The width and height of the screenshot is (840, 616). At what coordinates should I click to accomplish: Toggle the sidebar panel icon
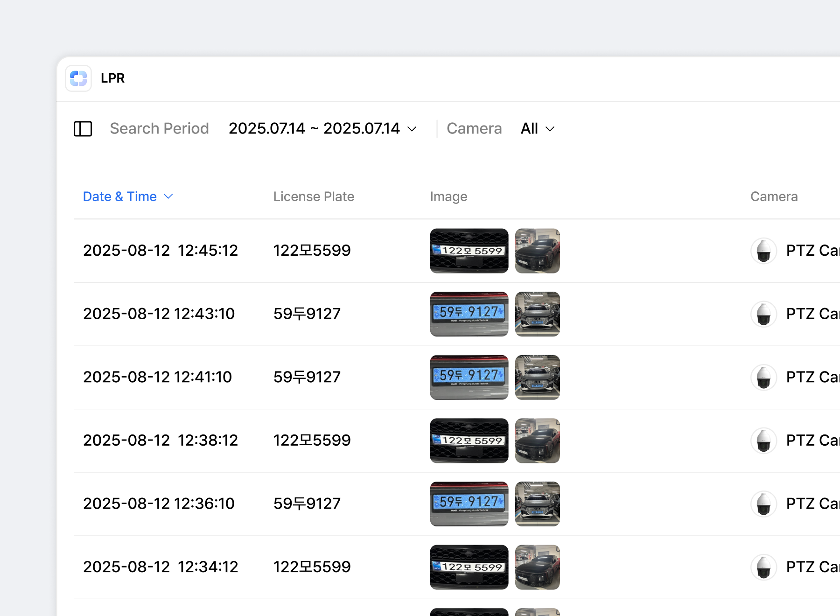[83, 129]
